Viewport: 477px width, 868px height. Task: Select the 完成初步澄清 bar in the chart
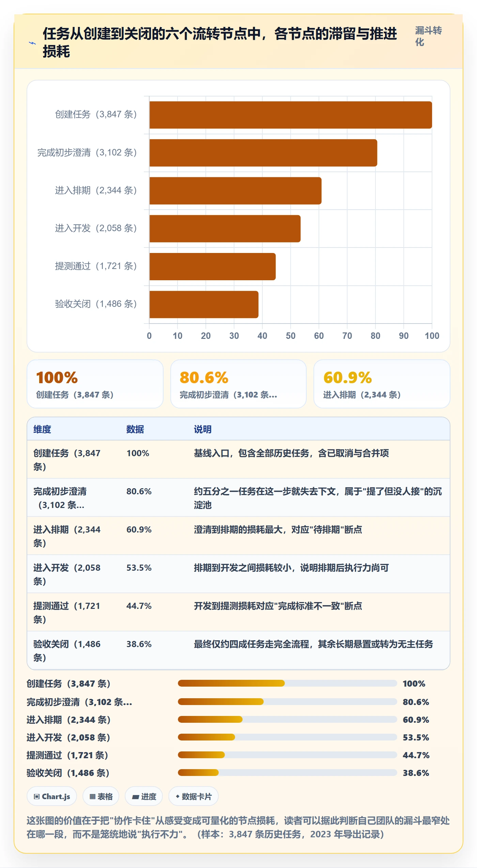[263, 153]
